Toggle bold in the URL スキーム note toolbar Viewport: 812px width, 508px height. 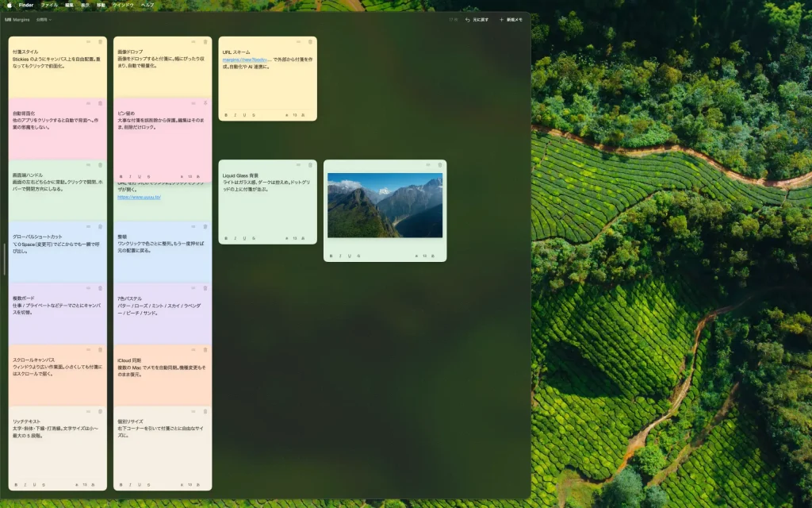(x=226, y=115)
